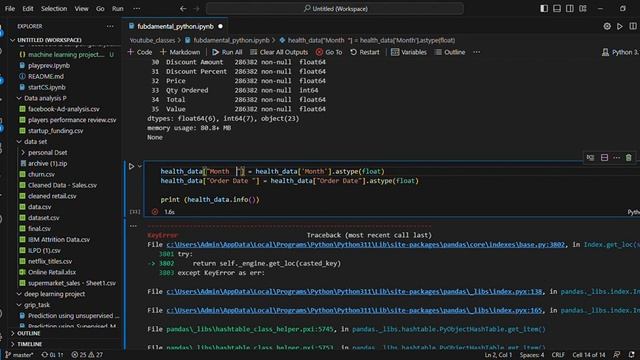Viewport: 640px width, 360px height.
Task: Open the Selection menu
Action: point(54,9)
